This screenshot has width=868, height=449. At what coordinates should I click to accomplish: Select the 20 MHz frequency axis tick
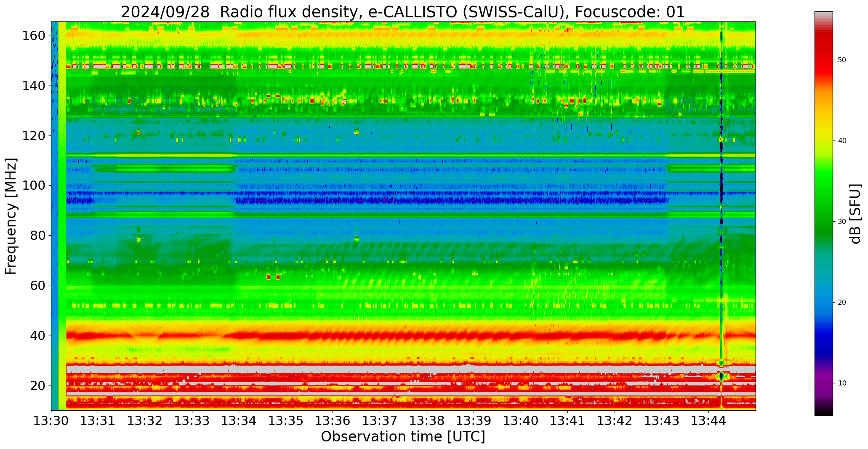pyautogui.click(x=37, y=385)
